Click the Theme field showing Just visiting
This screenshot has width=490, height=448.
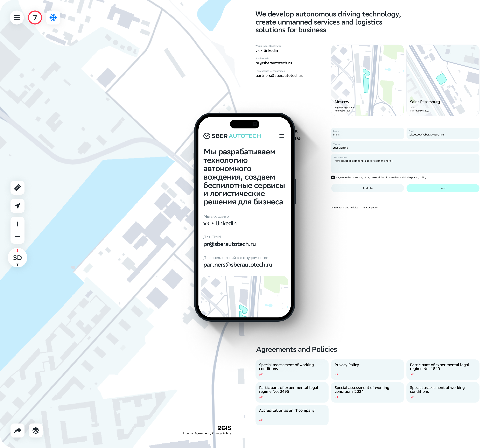point(405,147)
